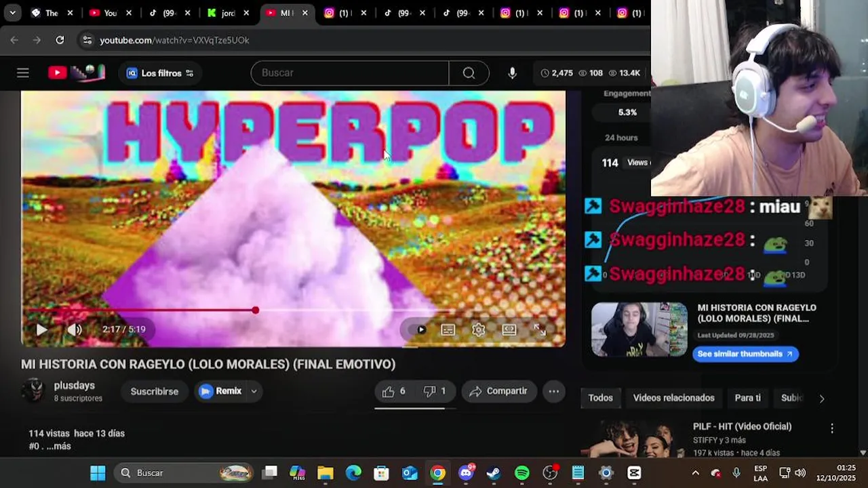
Task: Subscribe using the Suscribirse button
Action: pos(154,391)
